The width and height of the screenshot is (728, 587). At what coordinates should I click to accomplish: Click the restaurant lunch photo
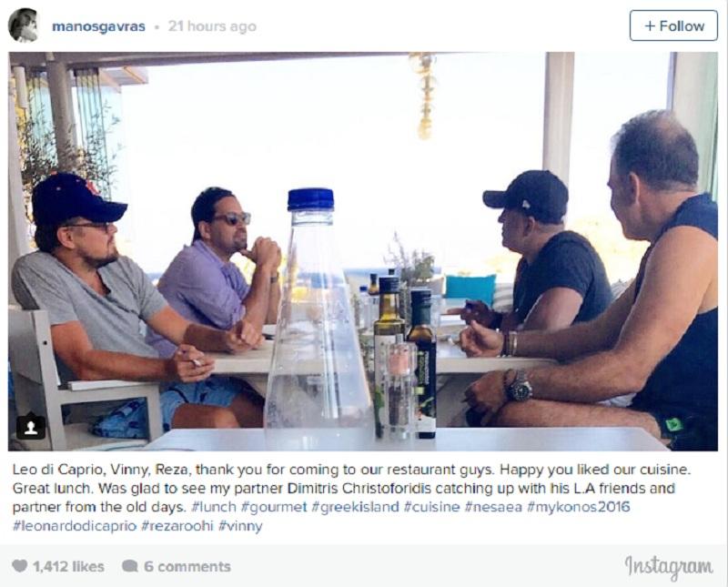pyautogui.click(x=363, y=251)
